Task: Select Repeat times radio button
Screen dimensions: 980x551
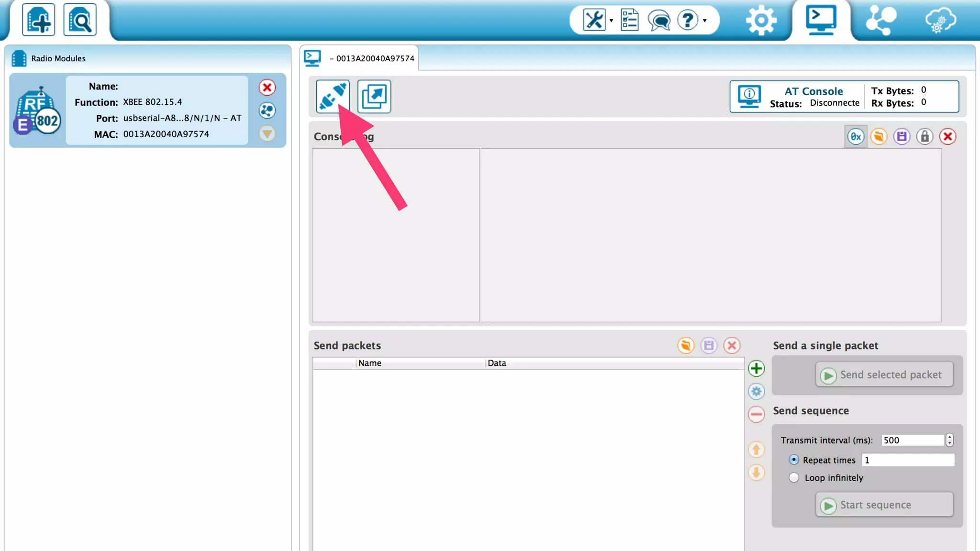Action: (794, 460)
